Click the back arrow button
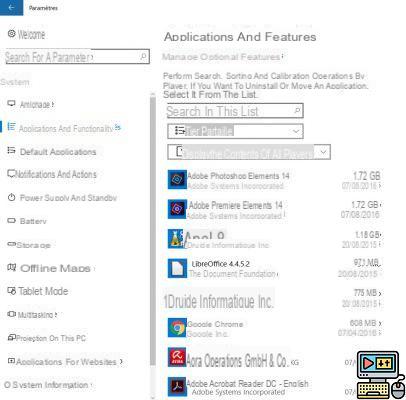 pos(11,7)
